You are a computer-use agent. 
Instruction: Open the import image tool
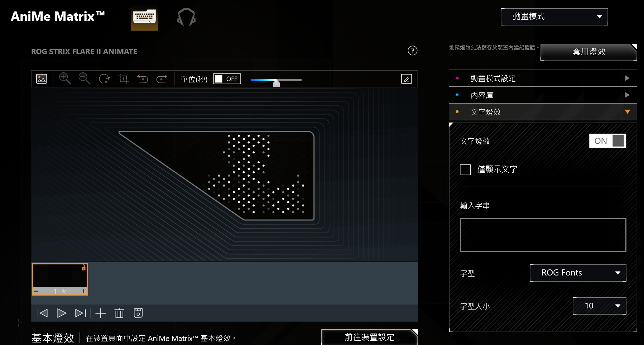[42, 79]
